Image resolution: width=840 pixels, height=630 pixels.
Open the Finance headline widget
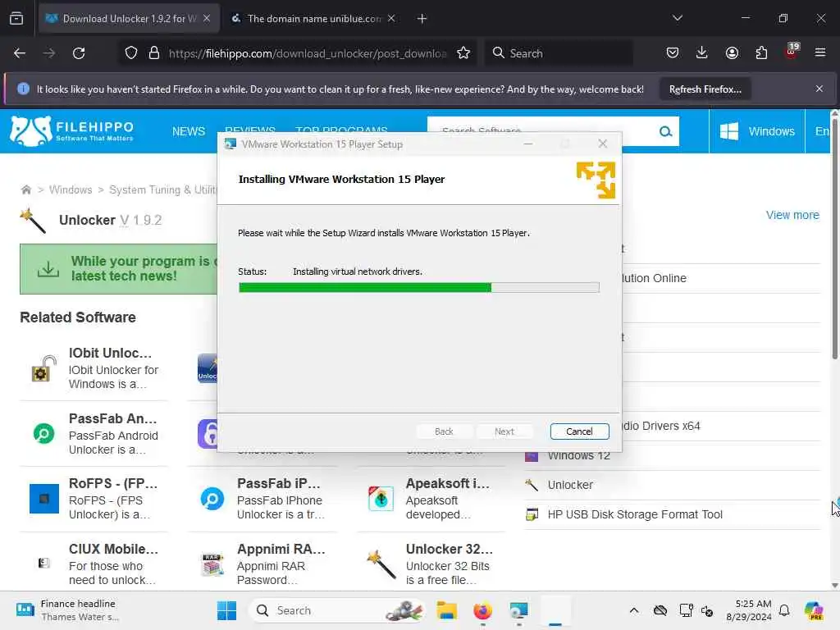coord(66,610)
